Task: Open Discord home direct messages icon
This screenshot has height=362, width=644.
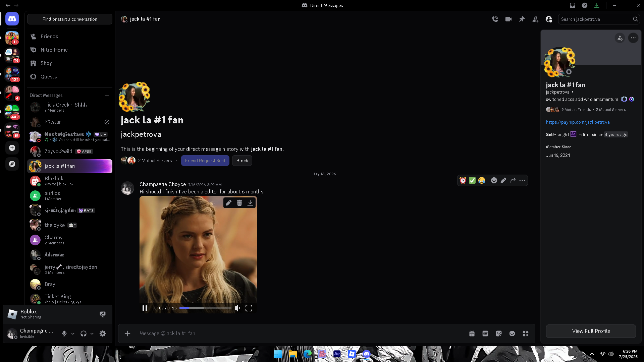Action: pos(12,19)
